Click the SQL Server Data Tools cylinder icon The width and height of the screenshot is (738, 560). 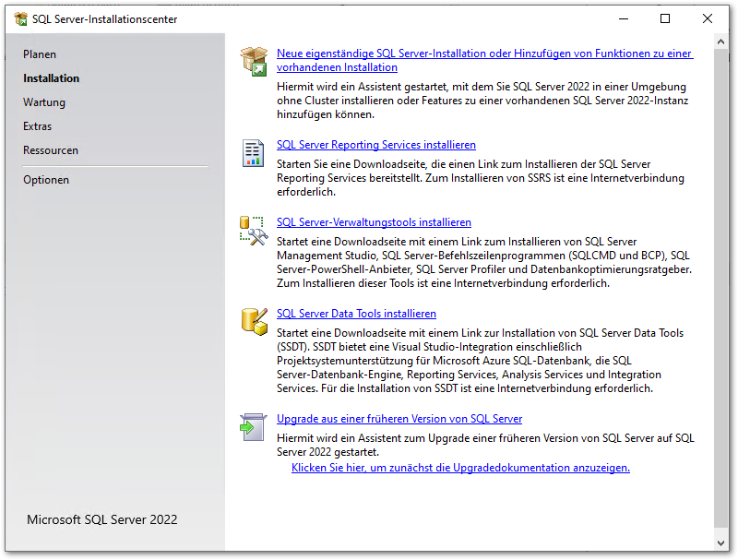tap(253, 321)
